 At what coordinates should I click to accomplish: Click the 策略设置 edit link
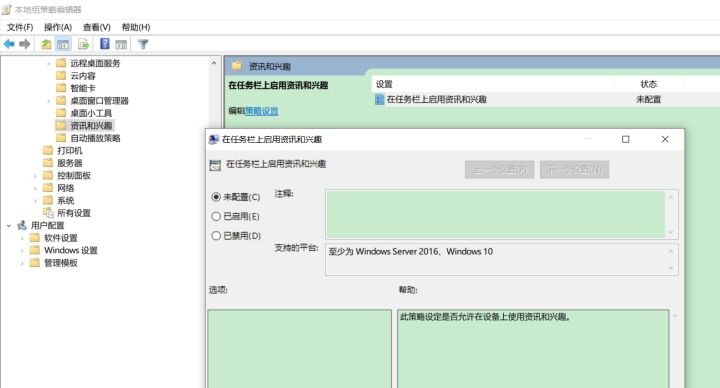coord(261,111)
